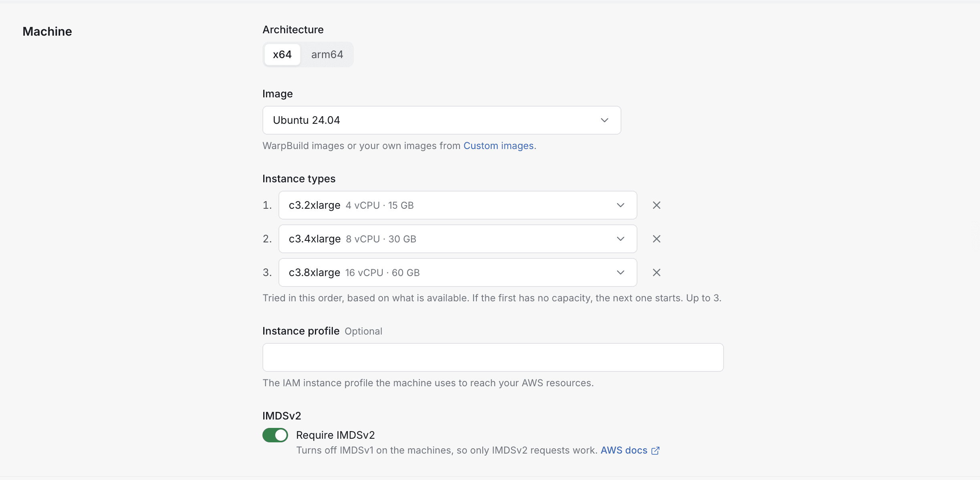Open the AWS docs link
The height and width of the screenshot is (480, 980).
pos(624,450)
